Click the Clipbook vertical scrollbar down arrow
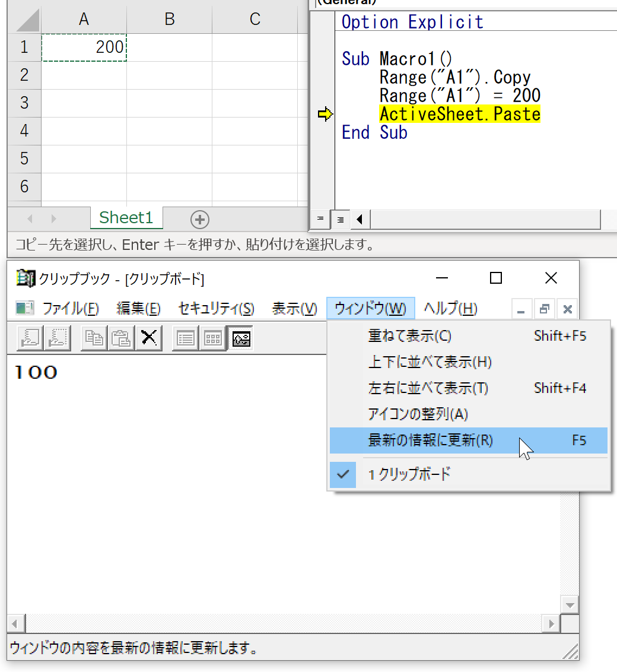Viewport: 617px width, 672px height. click(570, 605)
